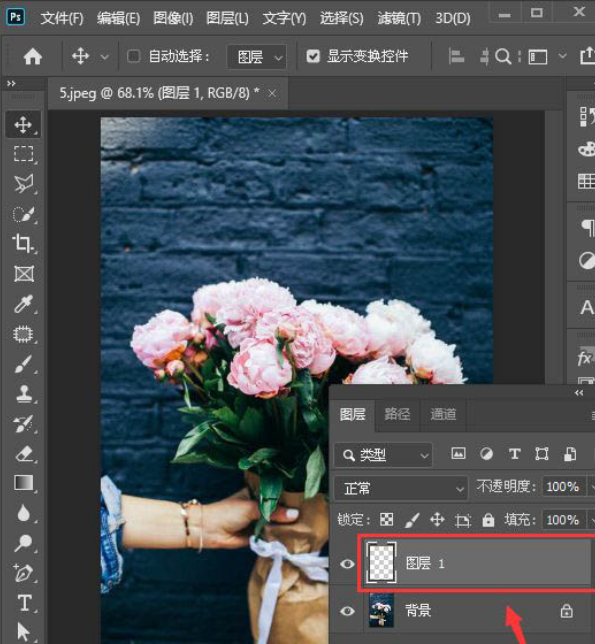The height and width of the screenshot is (644, 595).
Task: Enable the 自动选择 checkbox
Action: pos(133,56)
